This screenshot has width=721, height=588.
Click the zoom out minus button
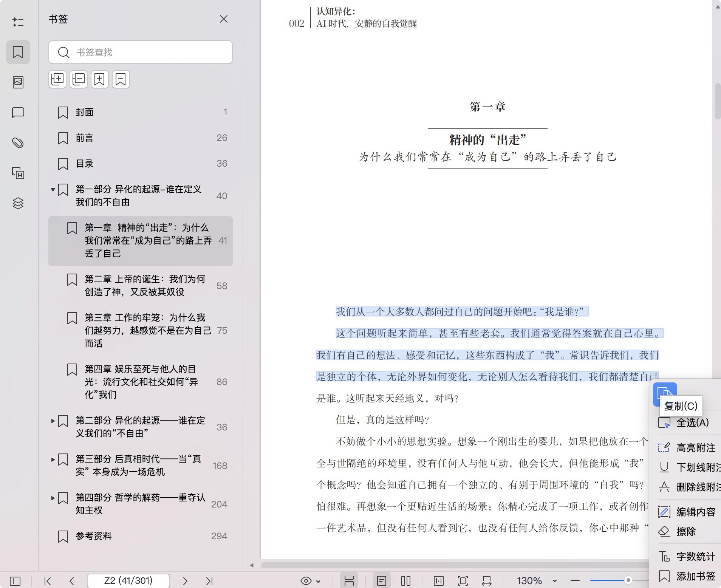click(x=575, y=581)
